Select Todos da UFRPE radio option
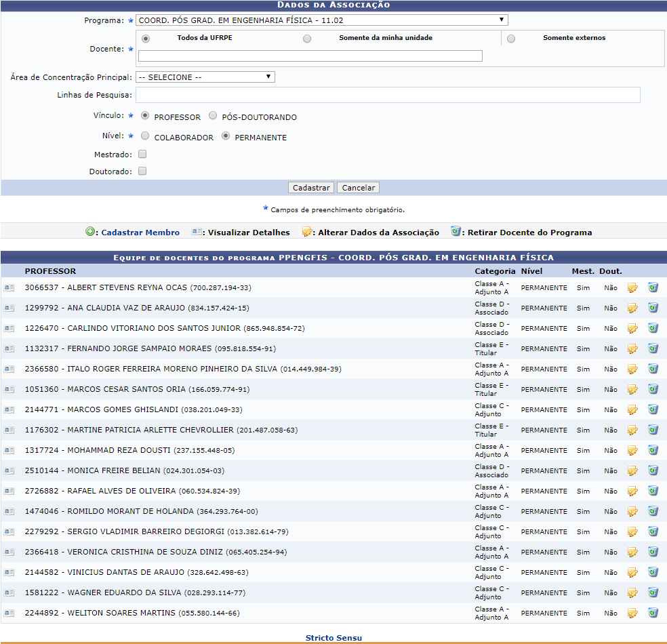The width and height of the screenshot is (667, 644). (x=146, y=39)
